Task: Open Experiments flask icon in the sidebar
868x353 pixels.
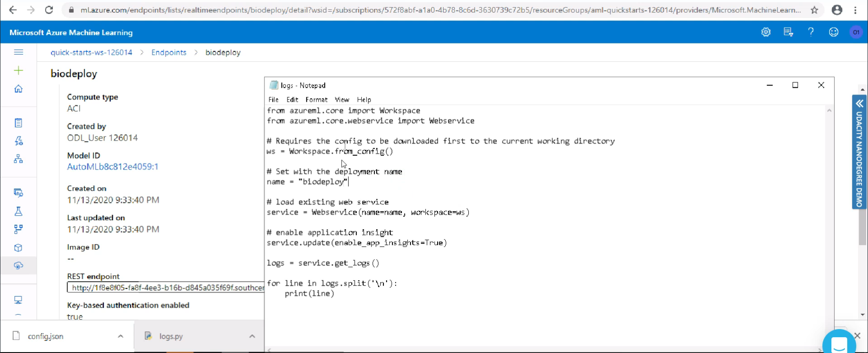Action: pyautogui.click(x=19, y=211)
